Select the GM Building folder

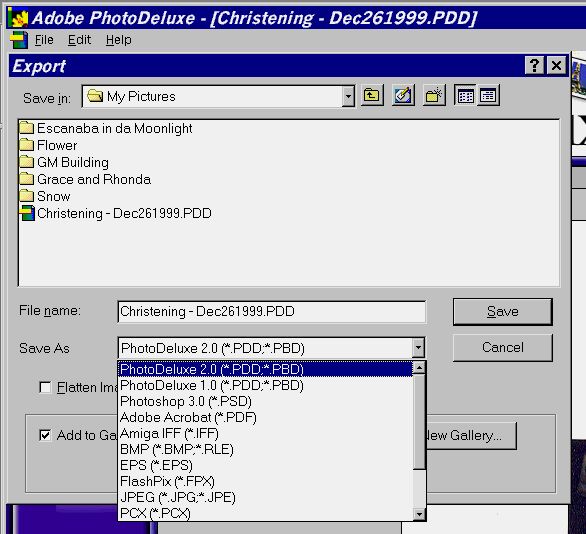[x=64, y=162]
